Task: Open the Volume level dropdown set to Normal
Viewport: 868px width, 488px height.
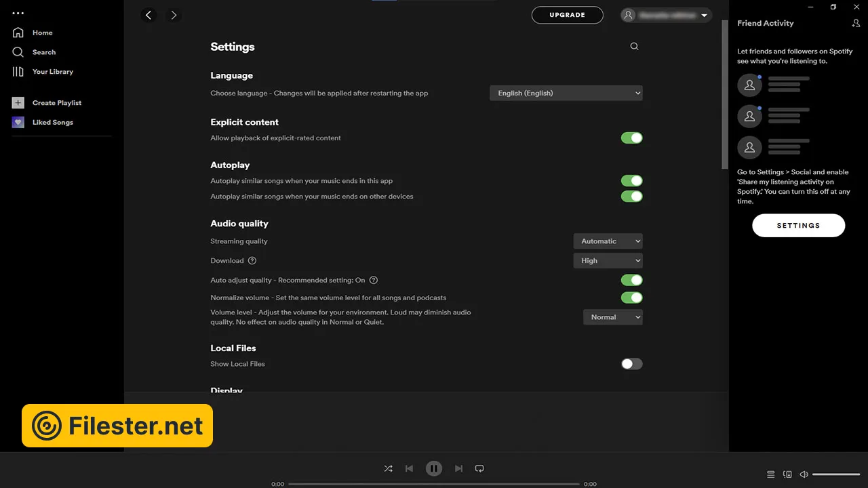Action: pos(612,317)
